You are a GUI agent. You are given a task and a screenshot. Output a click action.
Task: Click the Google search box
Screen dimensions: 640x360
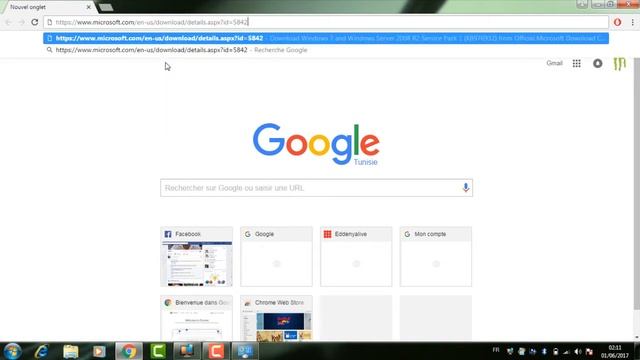316,188
